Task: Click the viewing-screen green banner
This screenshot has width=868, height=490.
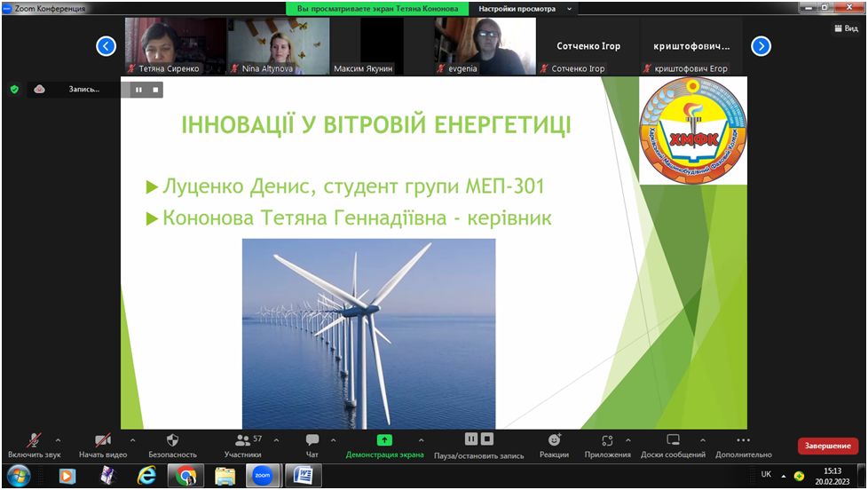Action: point(377,9)
